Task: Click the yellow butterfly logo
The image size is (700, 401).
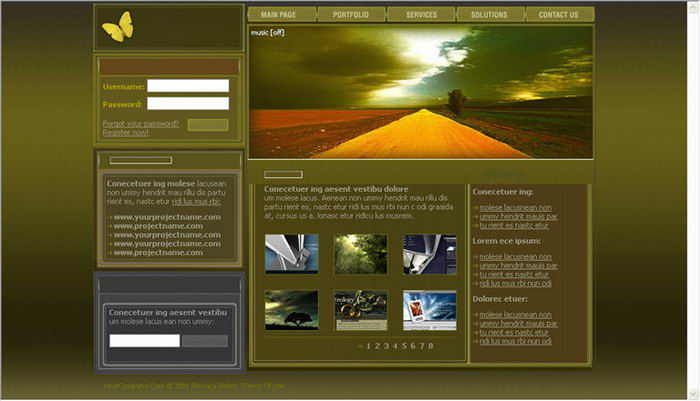Action: click(x=117, y=27)
